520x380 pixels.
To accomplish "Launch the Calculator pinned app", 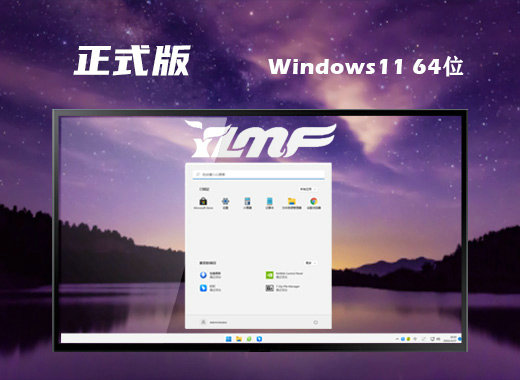I will [x=247, y=202].
